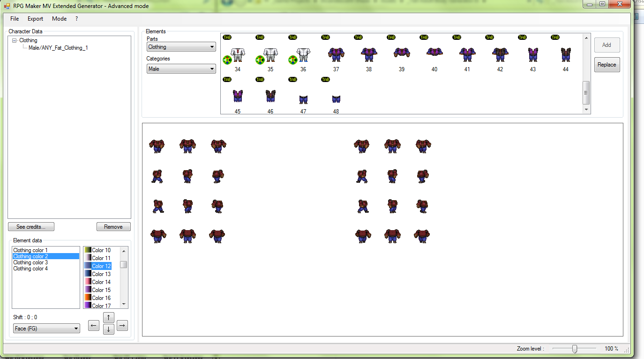The width and height of the screenshot is (644, 359).
Task: Select Clothing color 4 in the list
Action: point(46,269)
